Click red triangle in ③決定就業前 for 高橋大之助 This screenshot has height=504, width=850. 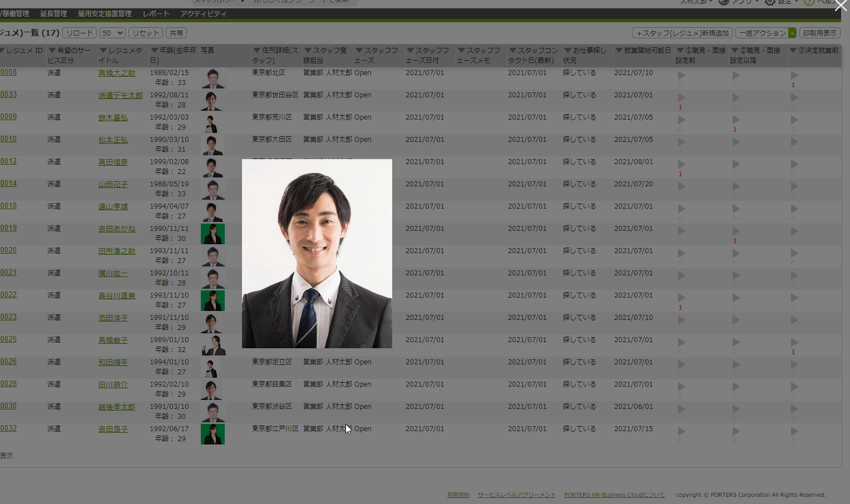coord(794,74)
